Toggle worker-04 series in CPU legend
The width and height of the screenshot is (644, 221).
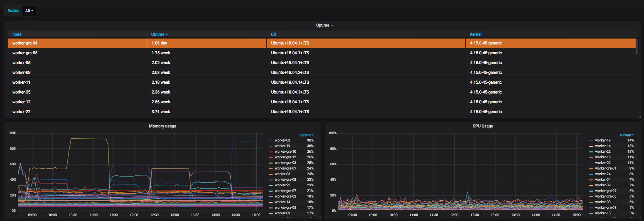click(603, 180)
